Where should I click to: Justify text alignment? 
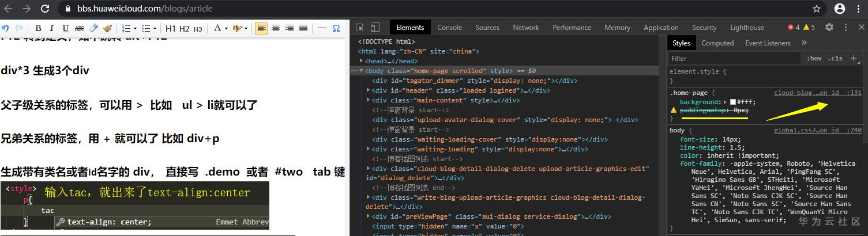(303, 28)
